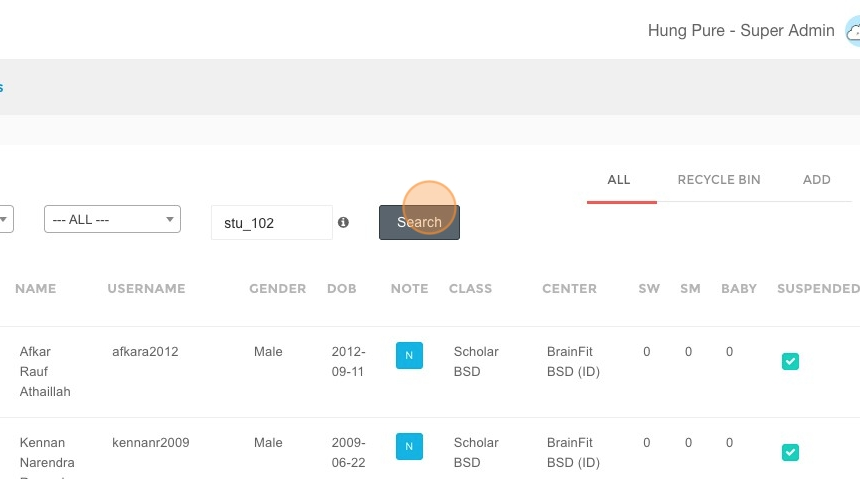Open note icon for Kennan Narendra
The image size is (860, 479).
409,446
